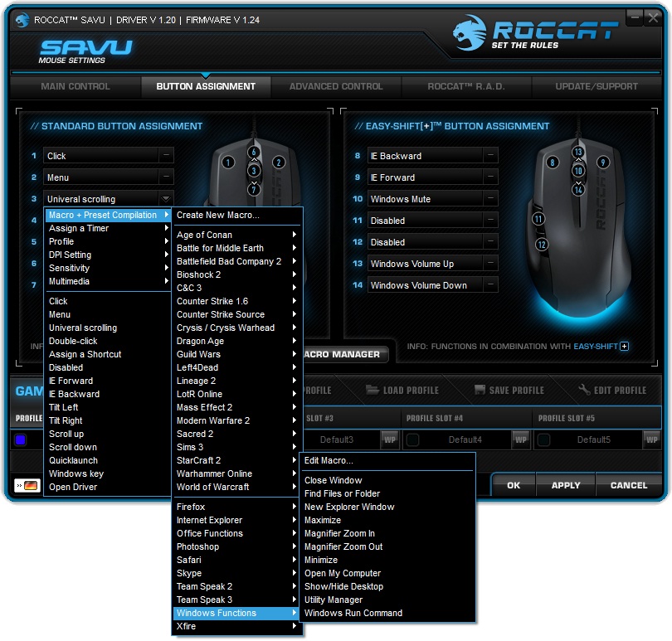Open the ROCCAT R.A.D. tab
Viewport: 672px width, 641px height.
pyautogui.click(x=466, y=86)
